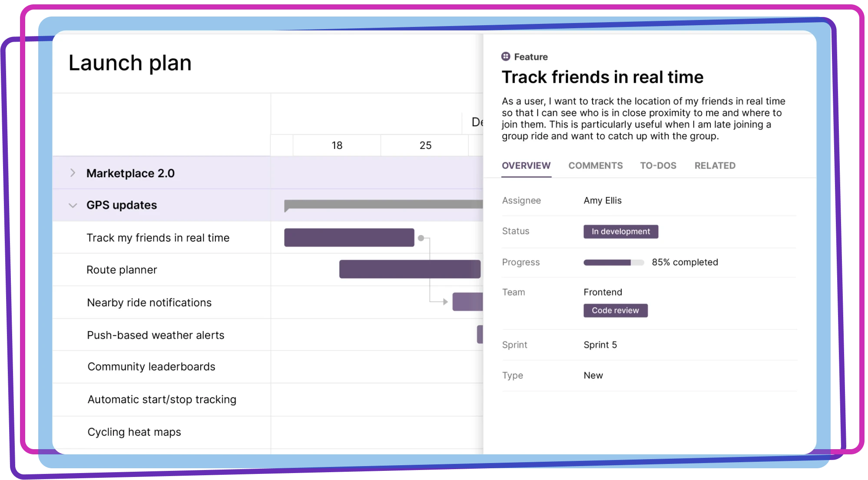Click the Cycling heat maps row label
868x480 pixels.
134,431
